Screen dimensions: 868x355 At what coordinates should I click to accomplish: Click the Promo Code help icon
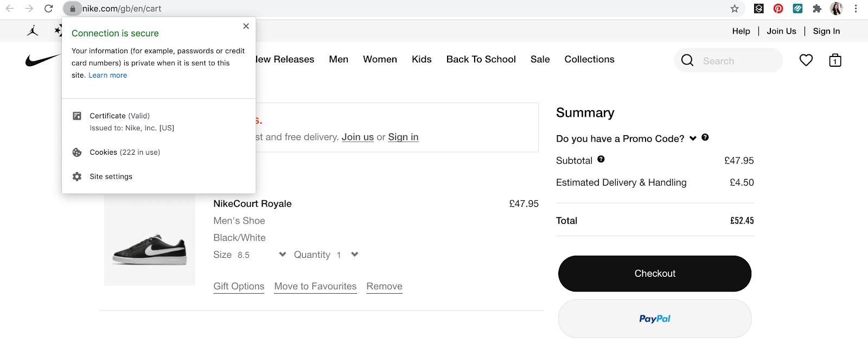click(x=705, y=137)
